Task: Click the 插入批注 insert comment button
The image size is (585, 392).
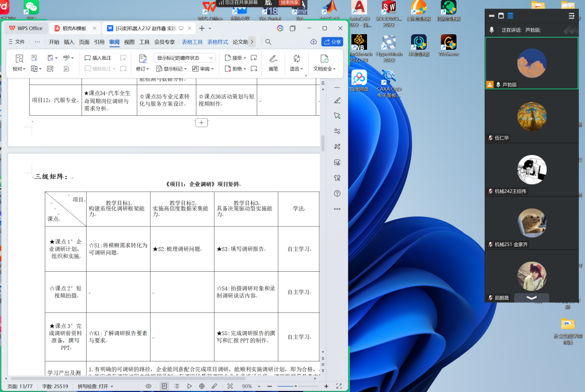Action: [98, 58]
